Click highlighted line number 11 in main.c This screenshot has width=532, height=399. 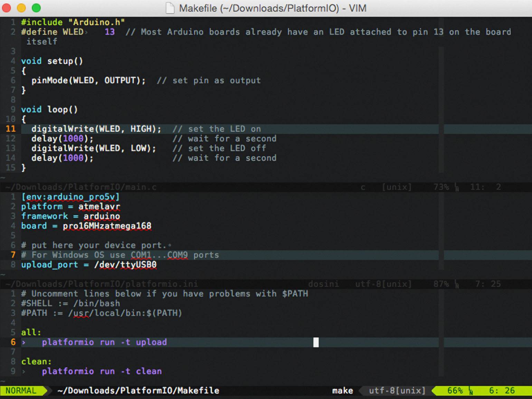(11, 129)
